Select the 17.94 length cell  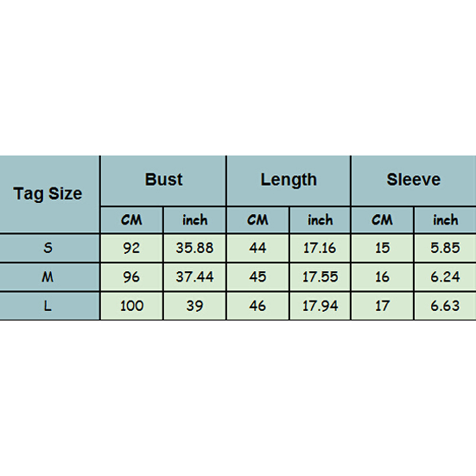[320, 306]
